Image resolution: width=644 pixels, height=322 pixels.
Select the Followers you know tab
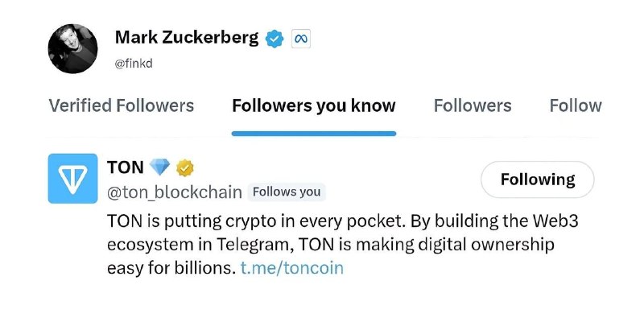point(314,105)
